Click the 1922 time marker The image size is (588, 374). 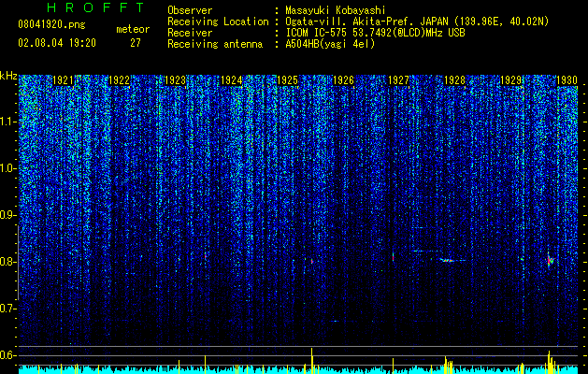coord(119,80)
